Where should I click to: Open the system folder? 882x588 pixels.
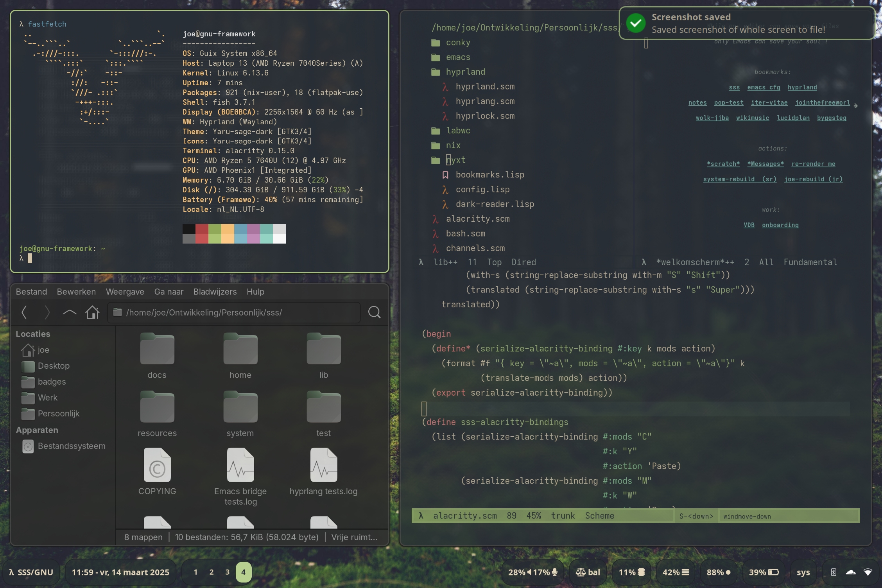[240, 414]
